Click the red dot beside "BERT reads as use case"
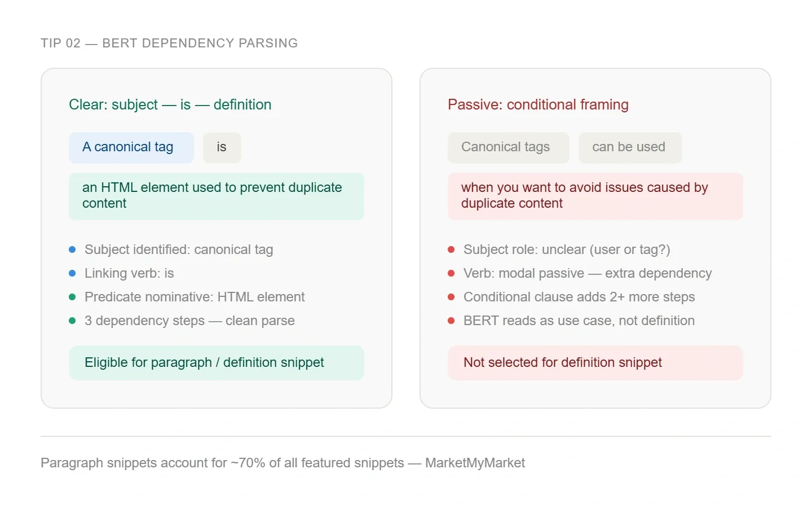This screenshot has width=812, height=508. (x=451, y=321)
